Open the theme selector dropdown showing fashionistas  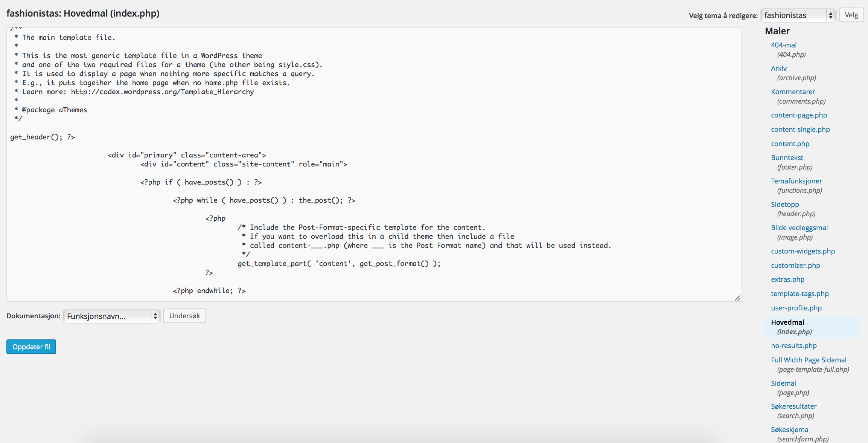798,15
